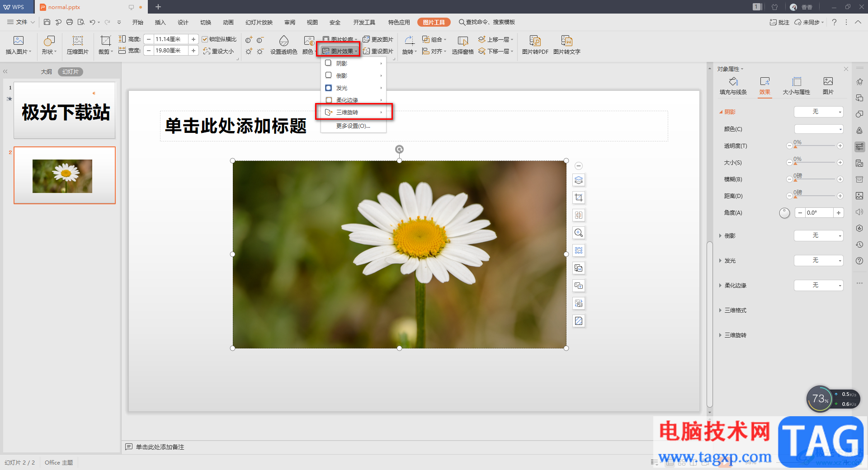Select Shadow (阴影) in effects menu
The height and width of the screenshot is (470, 868).
click(354, 63)
